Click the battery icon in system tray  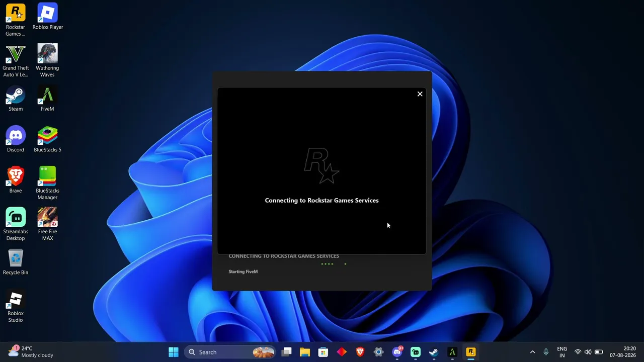click(599, 352)
